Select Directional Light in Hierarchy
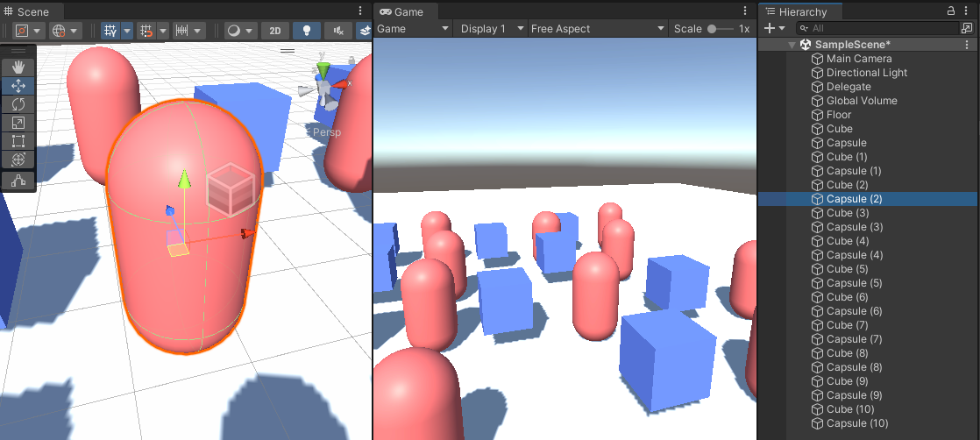Image resolution: width=980 pixels, height=440 pixels. [868, 73]
